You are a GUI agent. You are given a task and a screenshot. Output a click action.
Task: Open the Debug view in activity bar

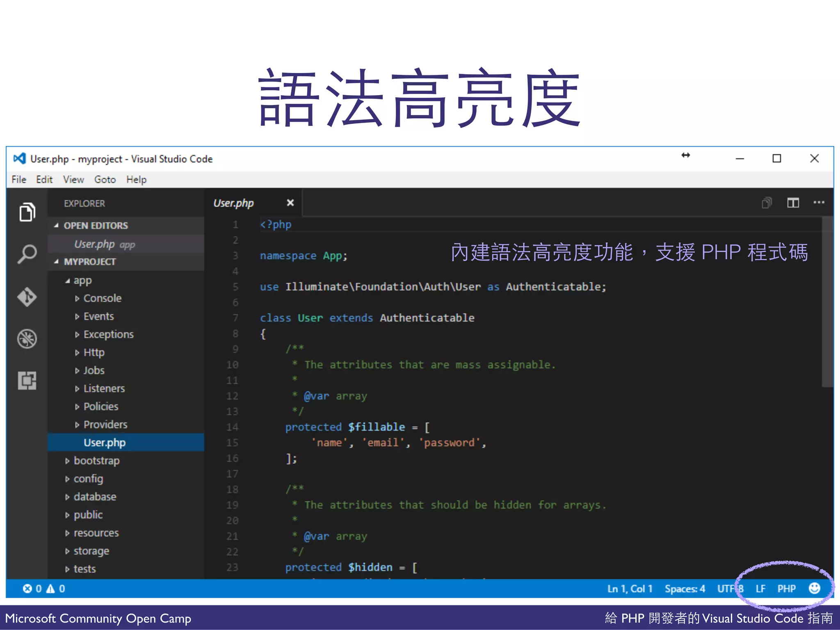pyautogui.click(x=27, y=339)
